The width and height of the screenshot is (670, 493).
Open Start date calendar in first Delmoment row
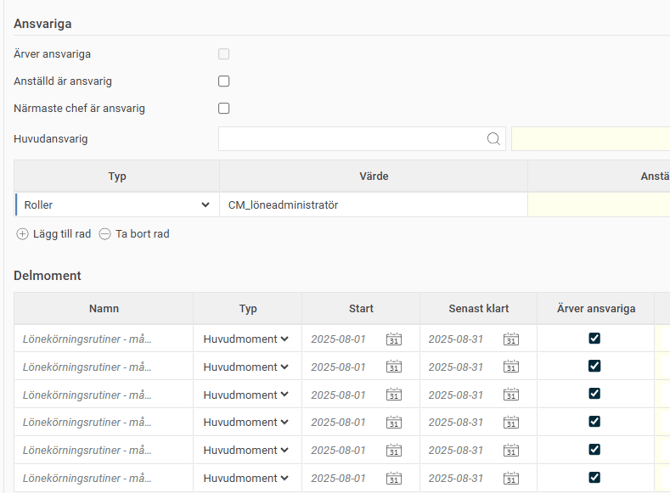click(393, 339)
